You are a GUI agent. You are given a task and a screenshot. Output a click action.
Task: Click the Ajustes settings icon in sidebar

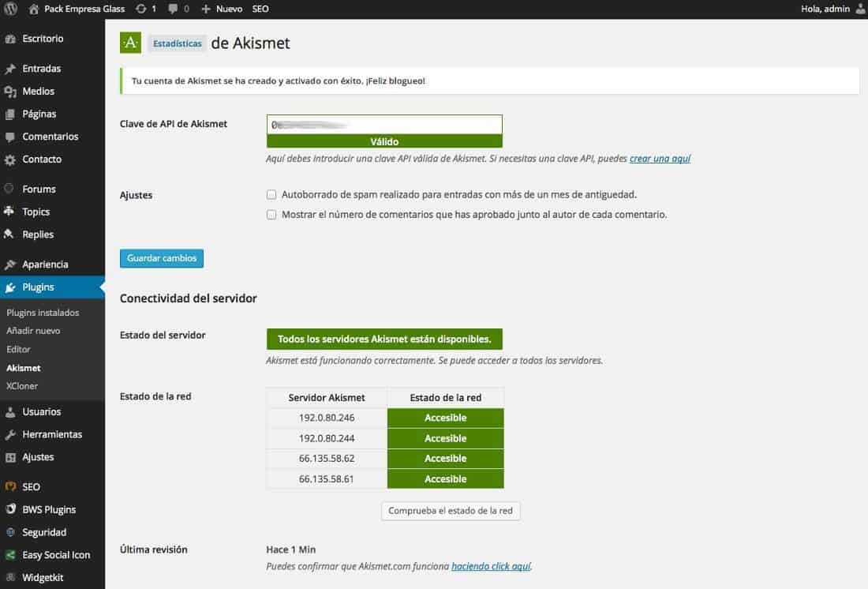[10, 458]
